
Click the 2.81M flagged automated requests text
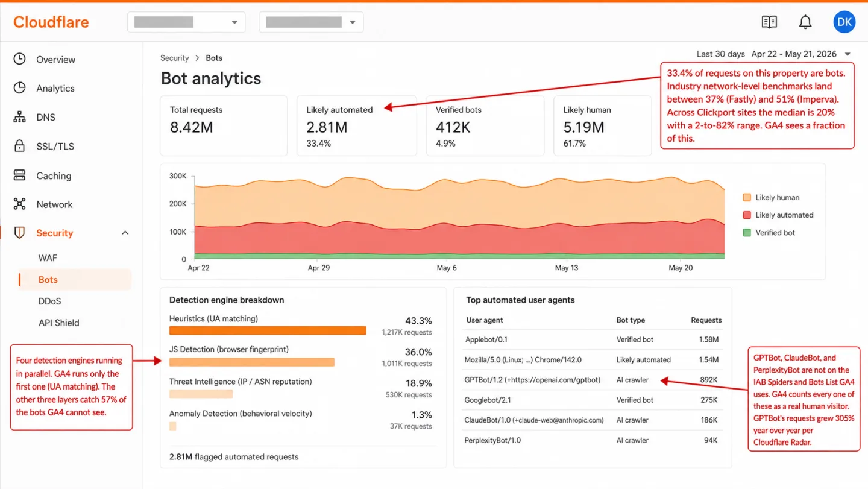point(234,456)
